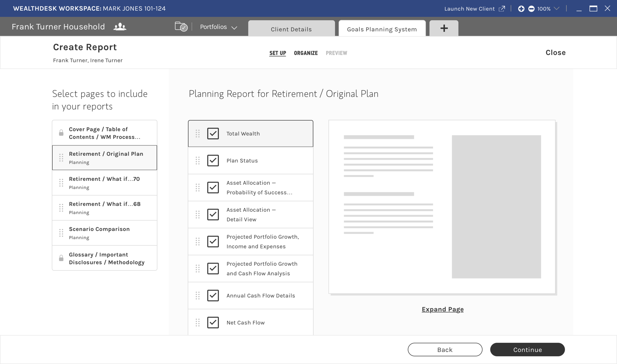
Task: Uncheck the Net Cash Flow checkbox
Action: pyautogui.click(x=213, y=322)
